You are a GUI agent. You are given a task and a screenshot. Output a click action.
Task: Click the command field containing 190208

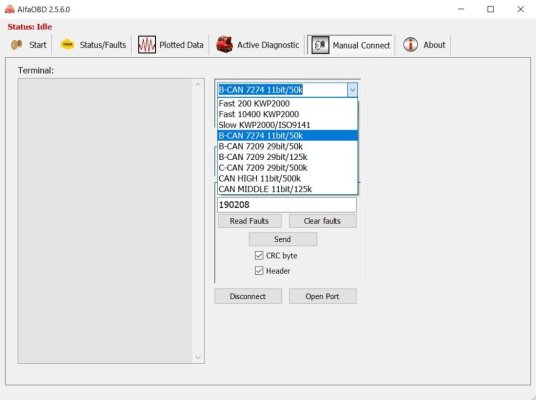287,205
